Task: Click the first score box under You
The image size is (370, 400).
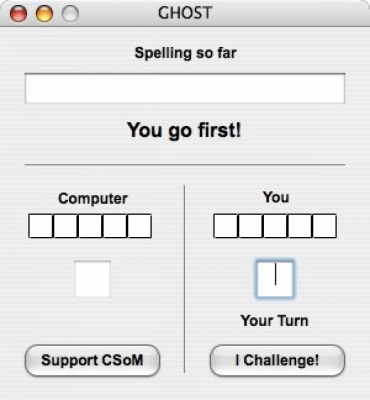Action: [x=226, y=226]
